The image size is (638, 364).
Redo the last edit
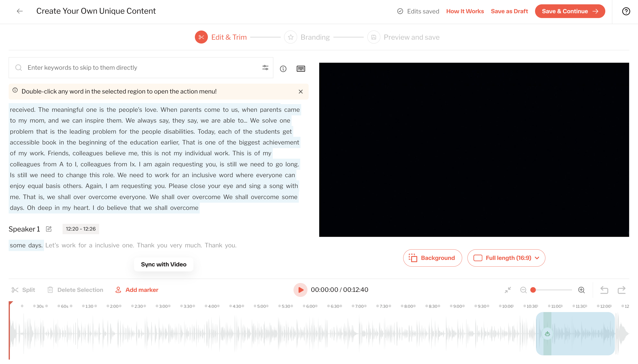click(x=621, y=290)
